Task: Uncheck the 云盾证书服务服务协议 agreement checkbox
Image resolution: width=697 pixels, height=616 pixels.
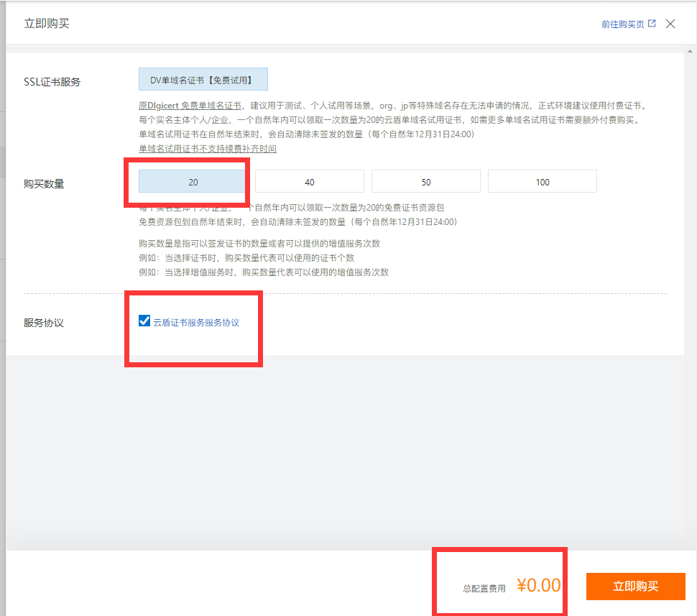Action: click(144, 321)
